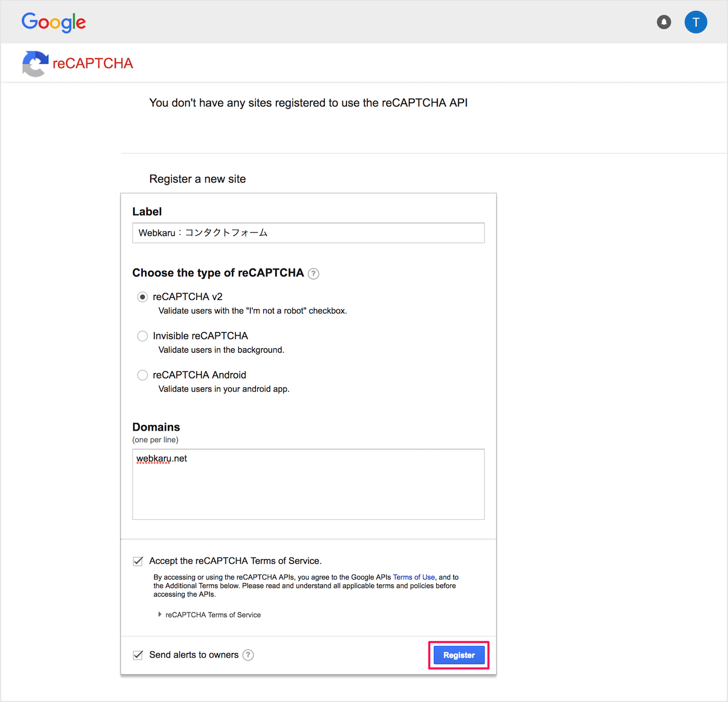Click the reCAPTCHA logo icon
728x702 pixels.
35,63
